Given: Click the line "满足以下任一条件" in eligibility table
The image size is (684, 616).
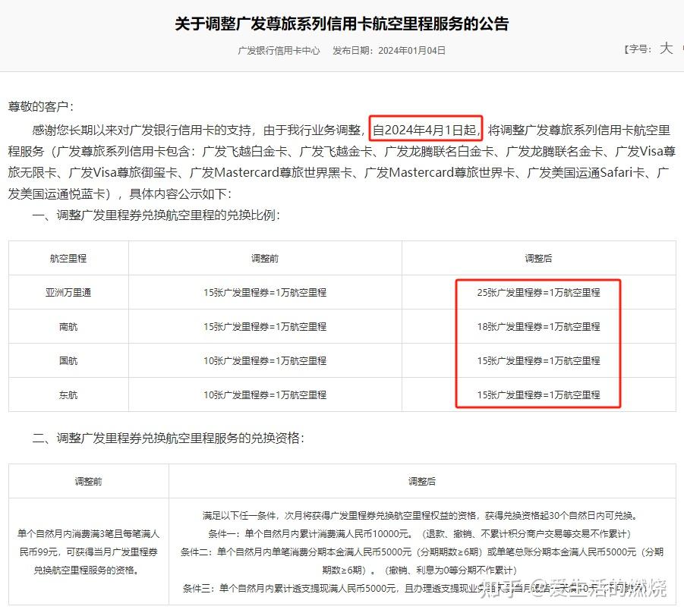Looking at the screenshot, I should 420,516.
